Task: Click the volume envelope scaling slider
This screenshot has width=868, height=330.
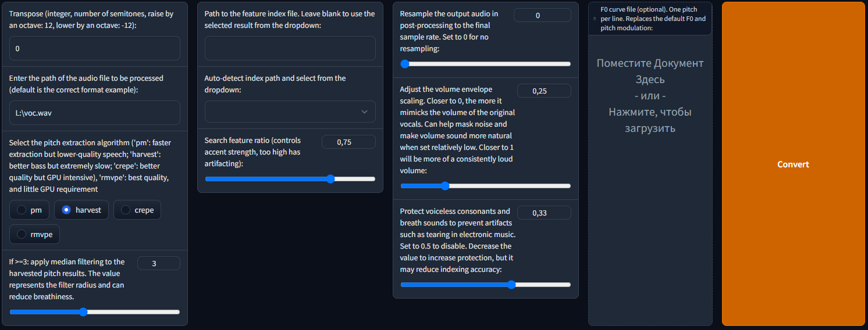Action: tap(486, 186)
